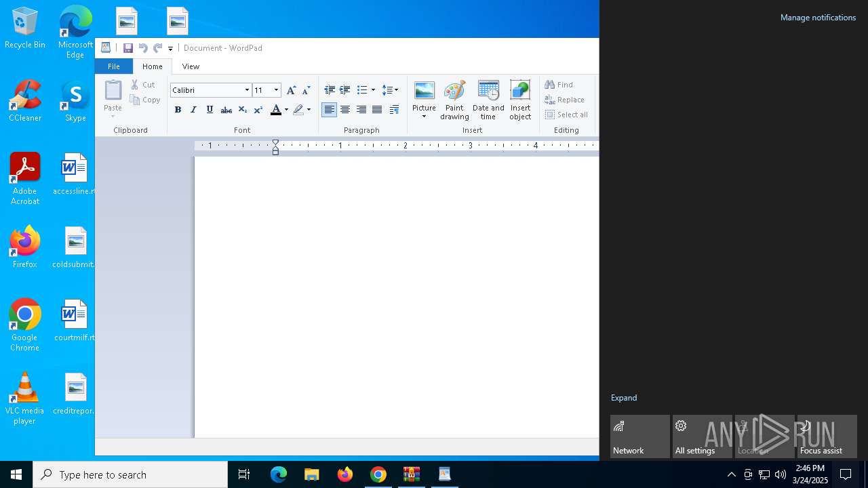Image resolution: width=868 pixels, height=488 pixels.
Task: Click the bullet list icon
Action: pos(362,90)
